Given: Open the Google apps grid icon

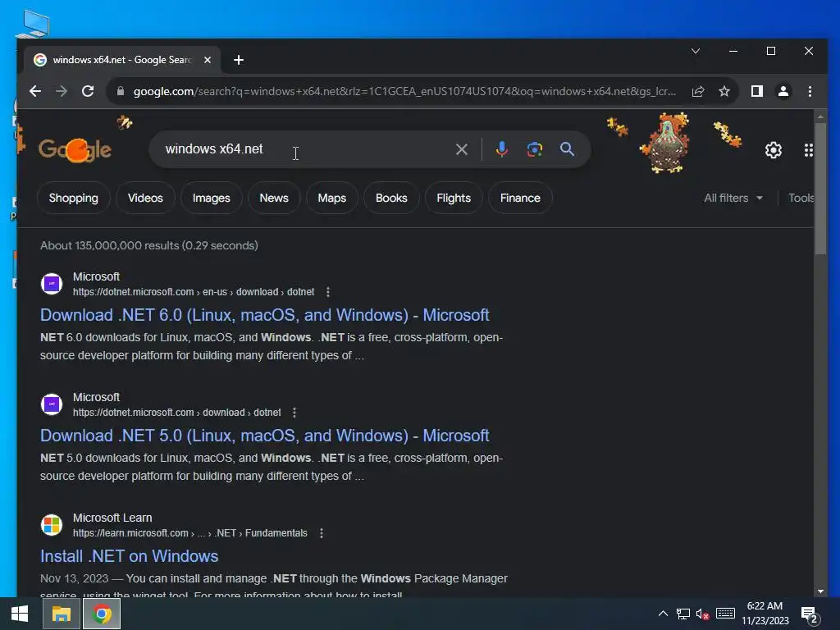Looking at the screenshot, I should [808, 150].
